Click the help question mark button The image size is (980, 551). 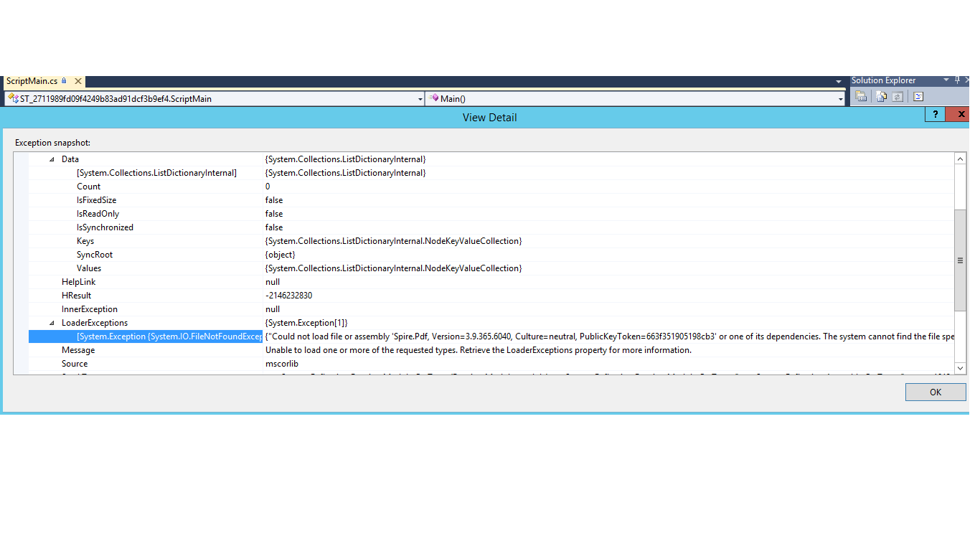(x=935, y=114)
